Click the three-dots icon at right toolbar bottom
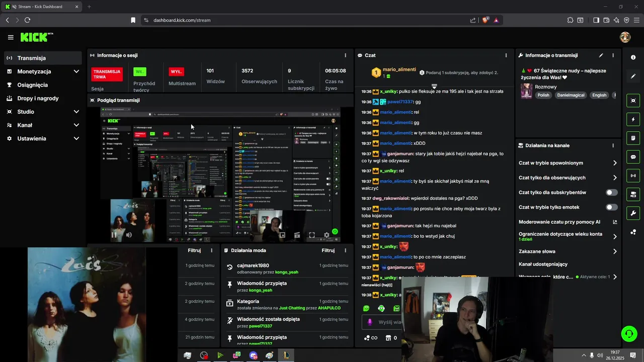 633,232
